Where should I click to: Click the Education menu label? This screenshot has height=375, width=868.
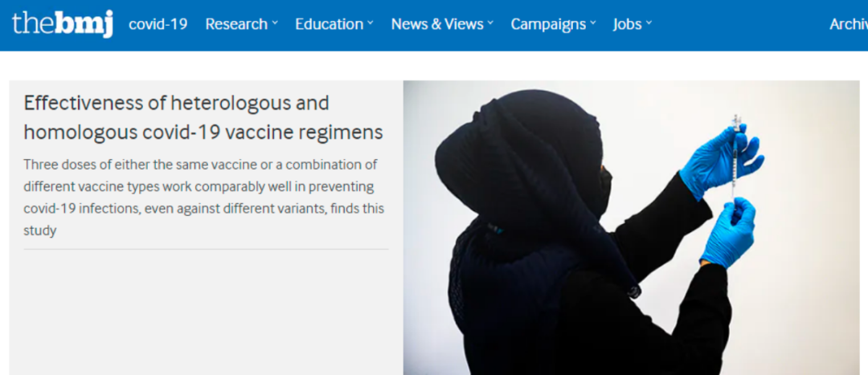(x=329, y=24)
